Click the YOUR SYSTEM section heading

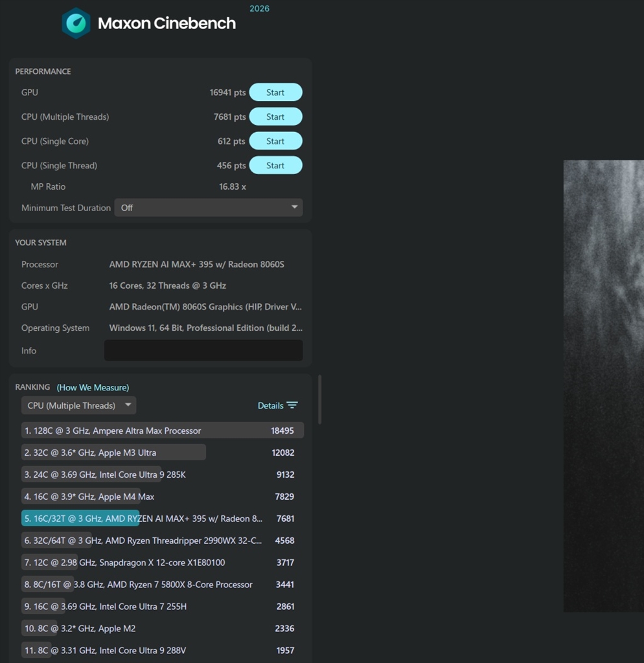coord(41,243)
